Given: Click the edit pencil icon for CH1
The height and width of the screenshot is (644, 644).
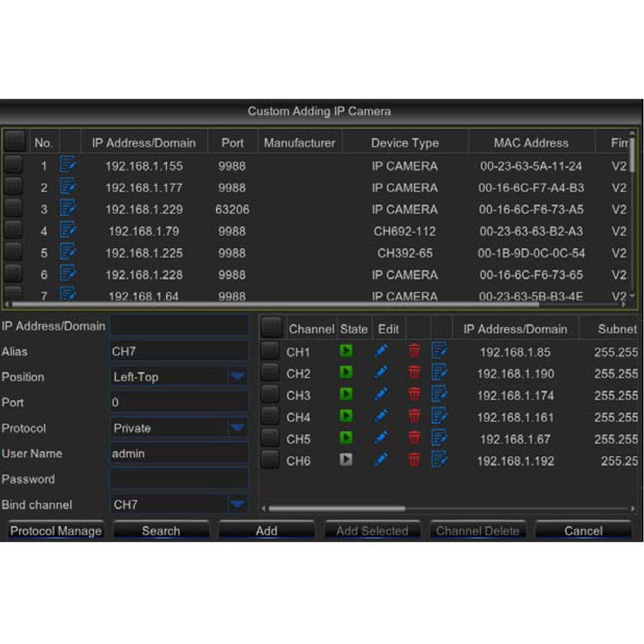Looking at the screenshot, I should 381,351.
